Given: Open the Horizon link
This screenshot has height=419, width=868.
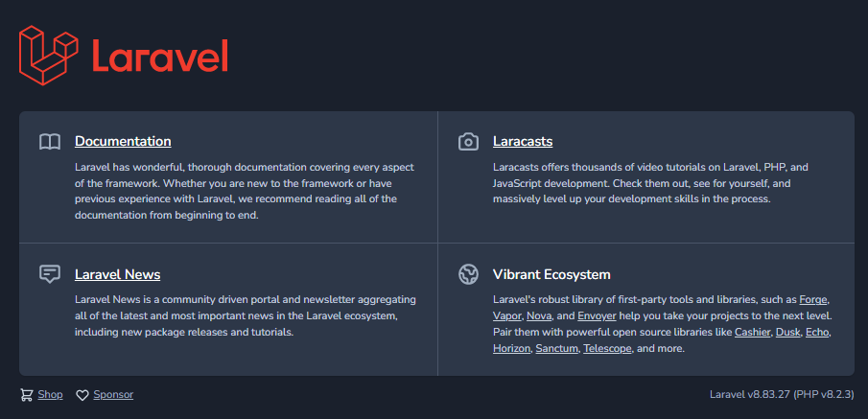Looking at the screenshot, I should pos(511,348).
